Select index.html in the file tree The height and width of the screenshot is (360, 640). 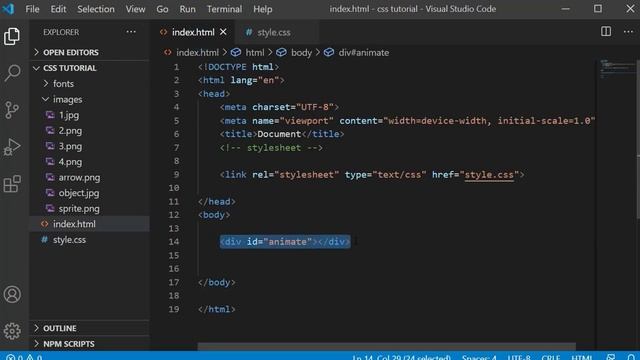click(89, 224)
